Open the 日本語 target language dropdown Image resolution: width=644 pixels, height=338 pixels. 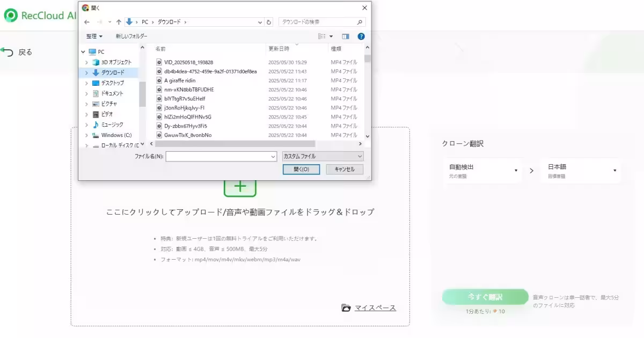[x=581, y=170]
